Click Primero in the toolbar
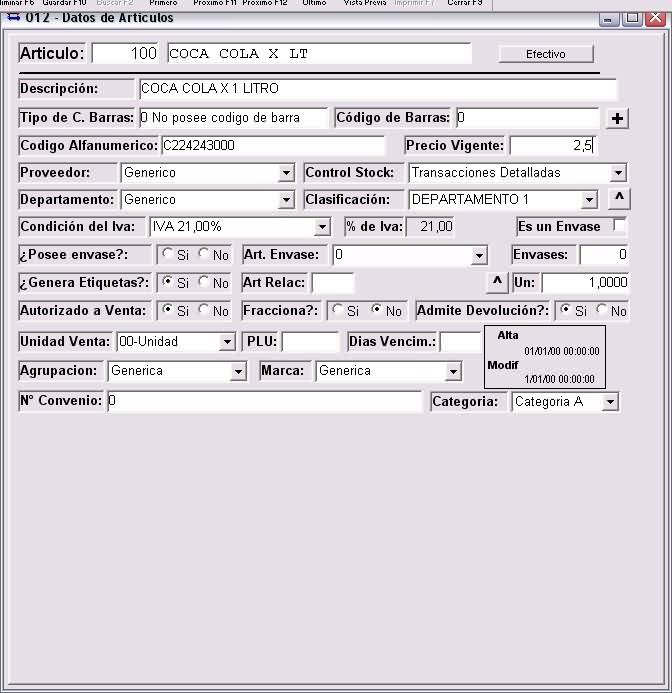 coord(163,3)
